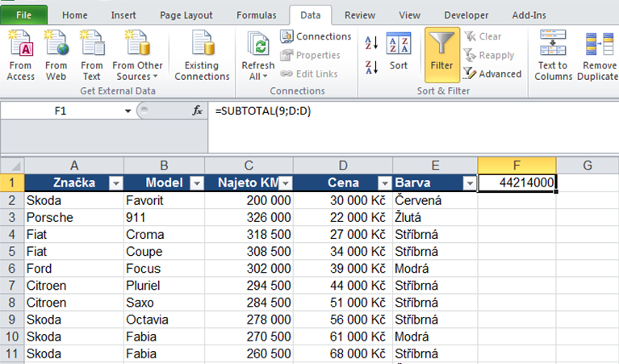Click Edit Links item
619x364 pixels.
[x=309, y=73]
